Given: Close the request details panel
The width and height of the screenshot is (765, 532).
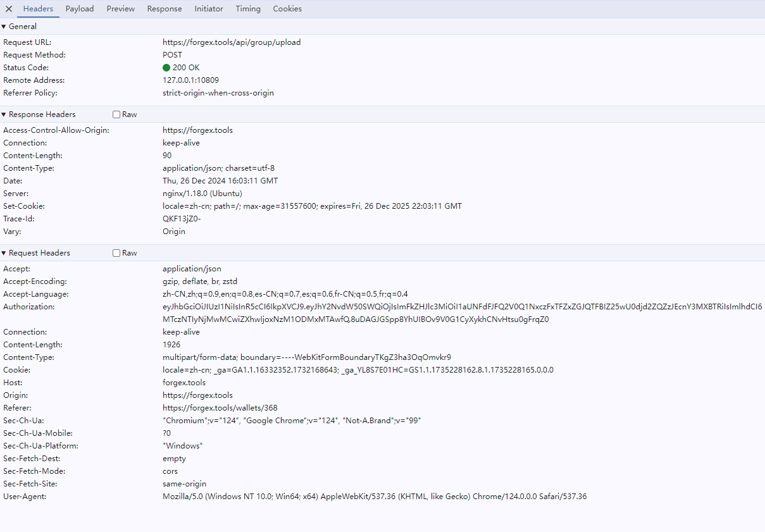Looking at the screenshot, I should (9, 9).
